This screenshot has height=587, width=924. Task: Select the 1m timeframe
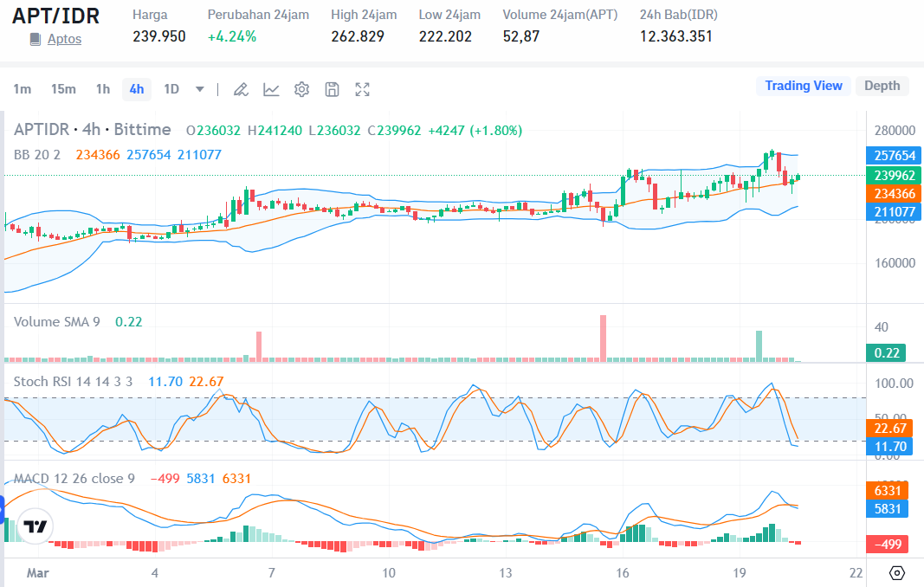23,89
